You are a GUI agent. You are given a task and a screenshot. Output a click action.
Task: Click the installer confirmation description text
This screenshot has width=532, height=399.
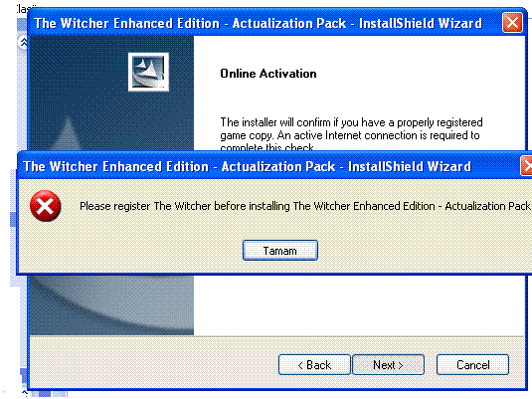351,134
